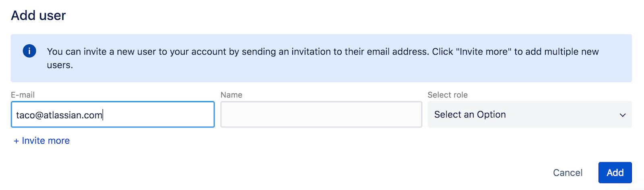
Task: Click the plus sign before Invite more
Action: point(16,141)
